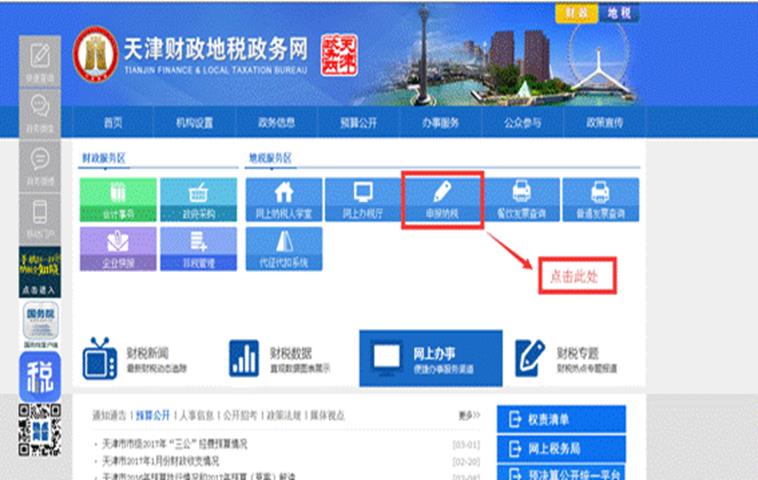Open the 非税管理 icon tile
Screen dimensions: 758x480
pos(198,248)
